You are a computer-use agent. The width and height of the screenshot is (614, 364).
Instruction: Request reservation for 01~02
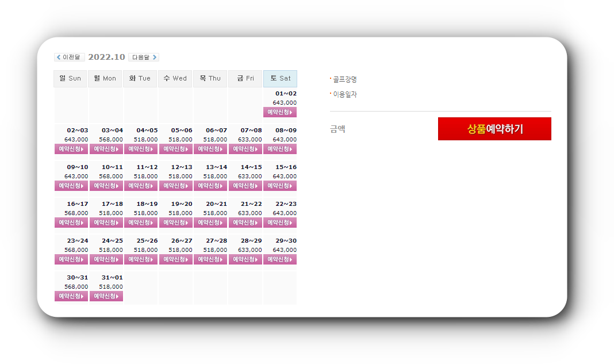(x=280, y=112)
